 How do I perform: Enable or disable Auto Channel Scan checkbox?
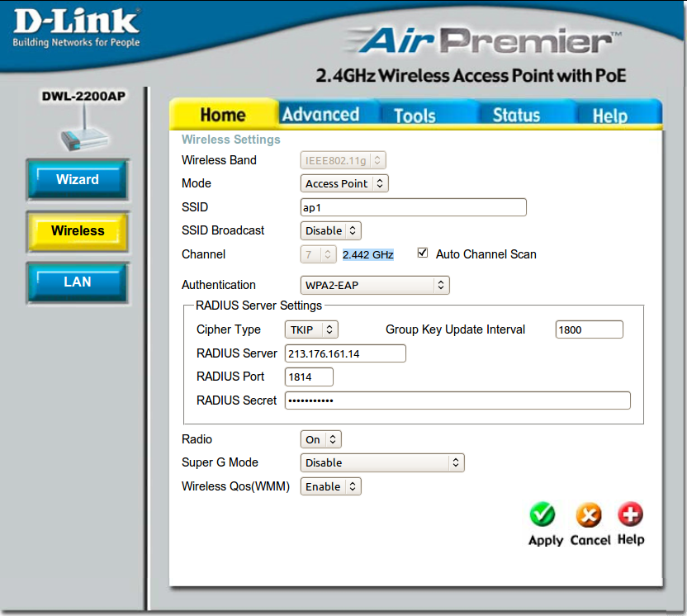pos(423,254)
